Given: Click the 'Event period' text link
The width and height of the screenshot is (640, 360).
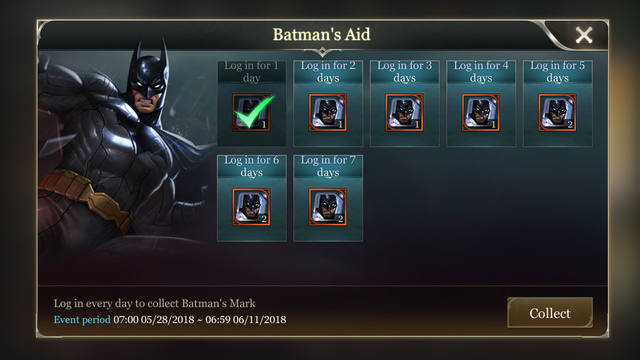Looking at the screenshot, I should [82, 320].
